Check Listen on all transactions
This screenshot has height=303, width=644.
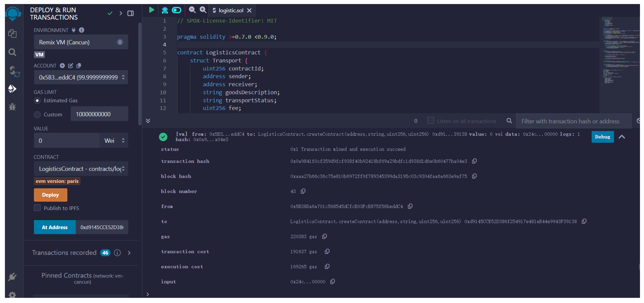[x=430, y=121]
